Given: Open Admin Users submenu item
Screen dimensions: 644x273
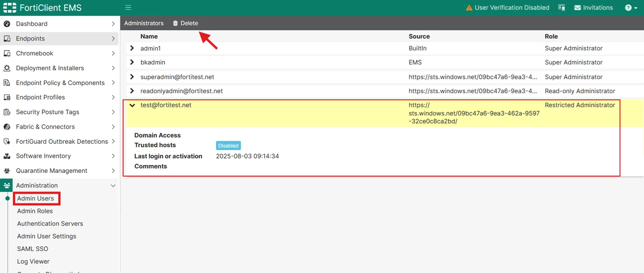Looking at the screenshot, I should click(x=36, y=198).
